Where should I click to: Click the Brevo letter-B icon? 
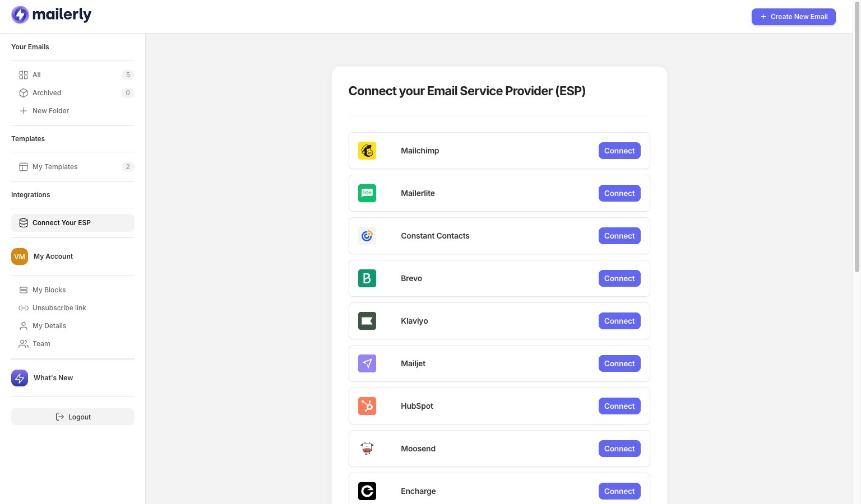point(367,278)
